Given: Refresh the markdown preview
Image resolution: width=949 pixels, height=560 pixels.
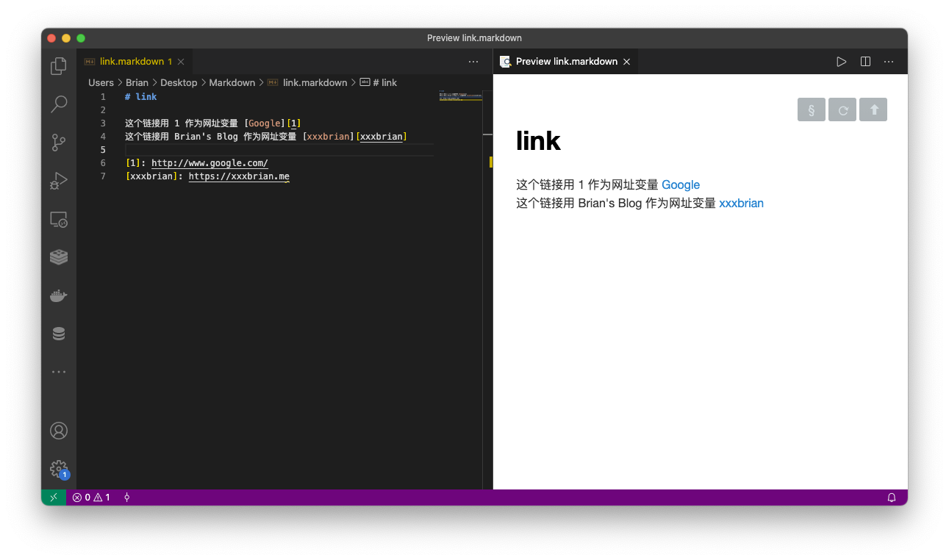Looking at the screenshot, I should (842, 110).
